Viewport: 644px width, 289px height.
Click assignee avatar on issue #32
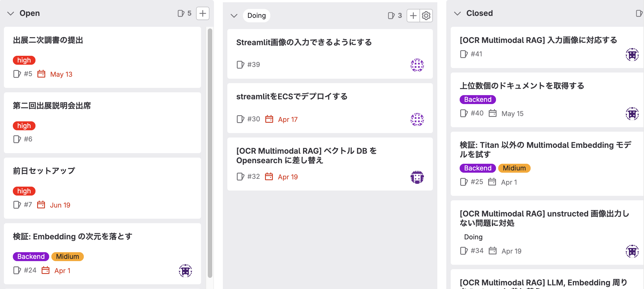(417, 177)
